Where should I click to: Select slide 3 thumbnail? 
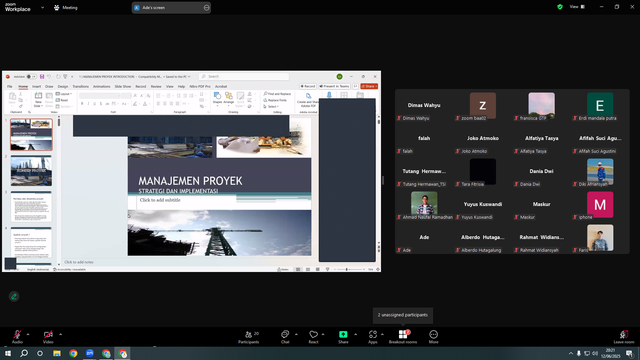point(31,207)
